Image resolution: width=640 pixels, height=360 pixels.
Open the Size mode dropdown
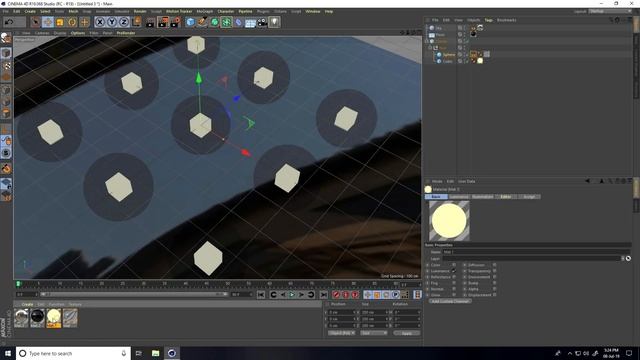coord(373,333)
